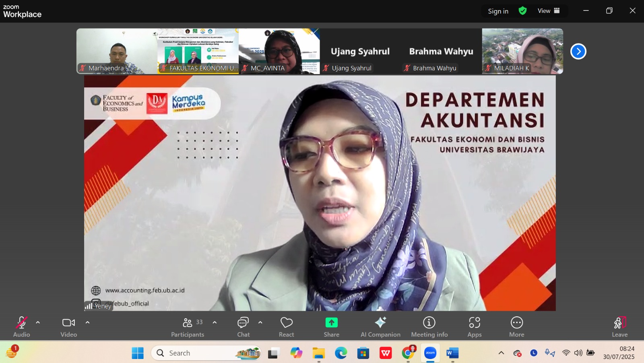The height and width of the screenshot is (363, 644).
Task: Show next participants with blue arrow
Action: click(x=578, y=52)
